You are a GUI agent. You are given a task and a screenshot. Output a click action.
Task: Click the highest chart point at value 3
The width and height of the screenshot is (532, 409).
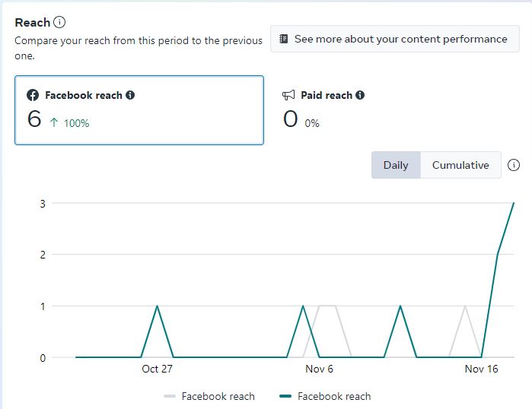[514, 203]
